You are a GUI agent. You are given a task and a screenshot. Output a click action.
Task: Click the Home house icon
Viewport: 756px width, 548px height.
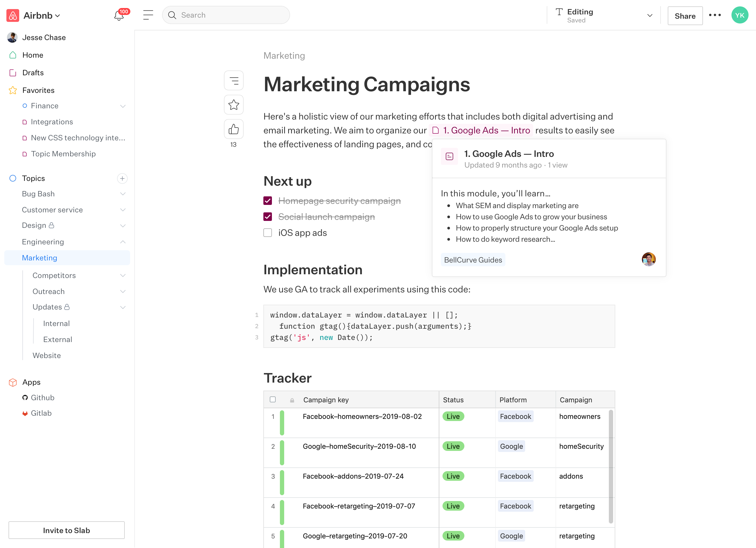[x=13, y=55]
